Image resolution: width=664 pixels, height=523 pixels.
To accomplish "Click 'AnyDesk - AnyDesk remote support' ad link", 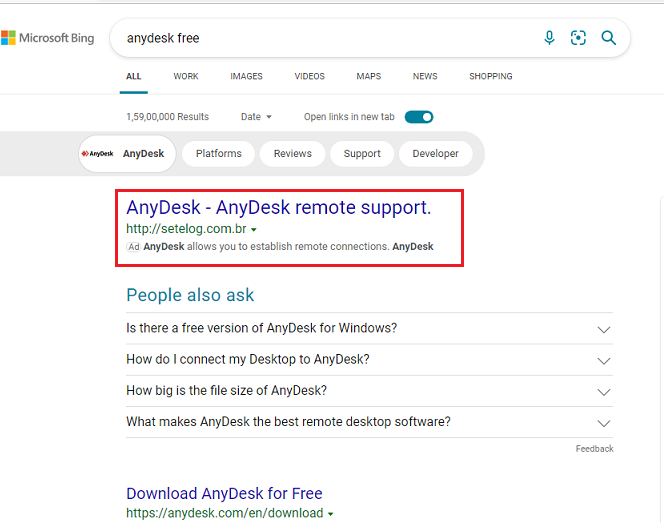I will click(x=278, y=208).
